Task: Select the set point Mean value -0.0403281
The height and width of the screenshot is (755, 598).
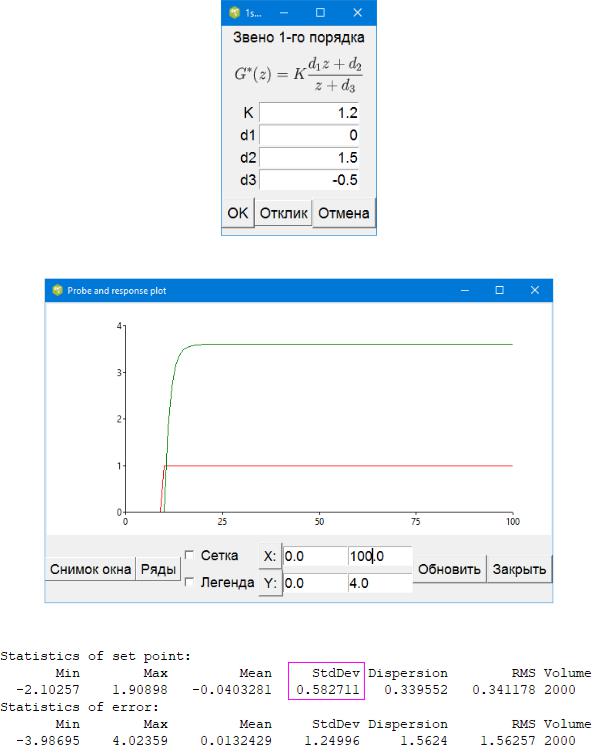Action: (232, 690)
